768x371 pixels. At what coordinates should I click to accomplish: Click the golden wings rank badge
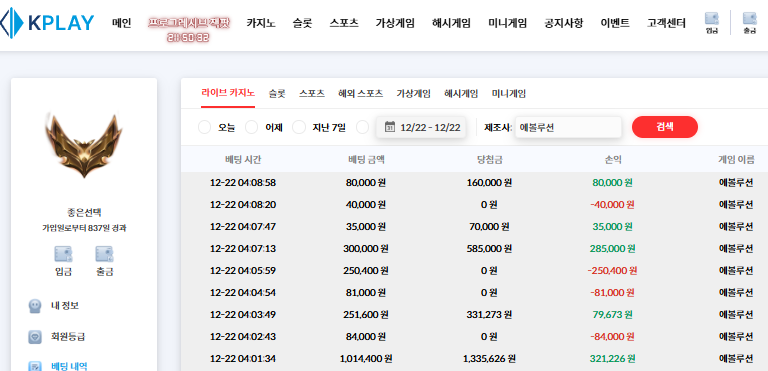point(84,146)
